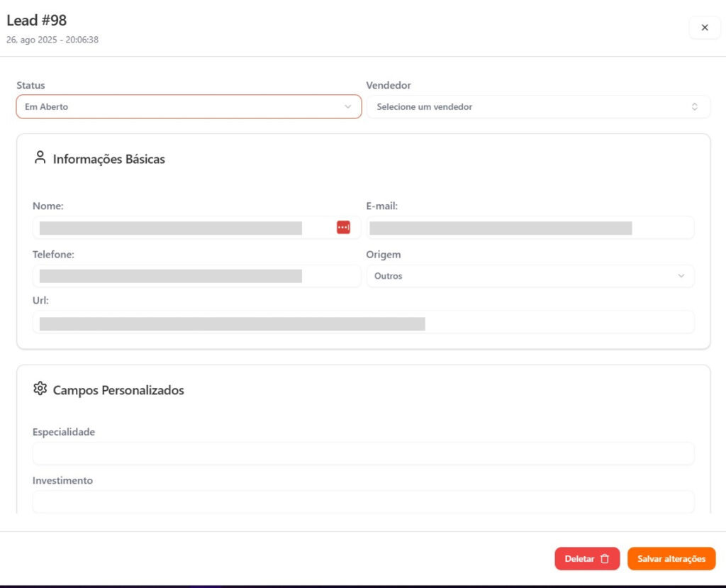Close the Lead #98 dialog

pyautogui.click(x=704, y=28)
